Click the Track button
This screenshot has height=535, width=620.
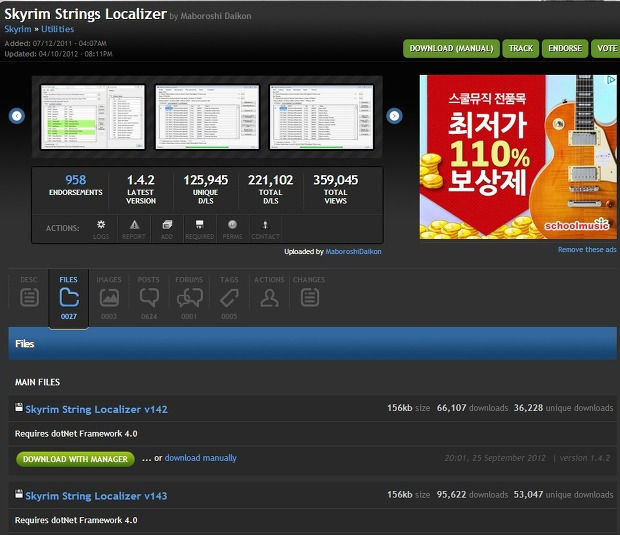pos(521,49)
